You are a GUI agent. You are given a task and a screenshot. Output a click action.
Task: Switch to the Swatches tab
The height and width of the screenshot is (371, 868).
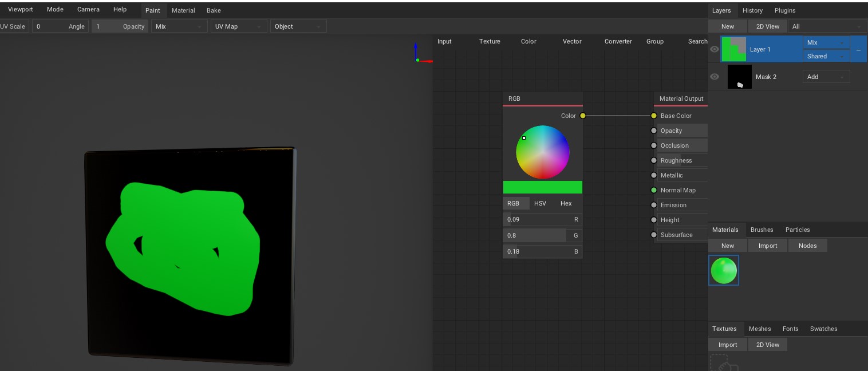click(x=823, y=329)
